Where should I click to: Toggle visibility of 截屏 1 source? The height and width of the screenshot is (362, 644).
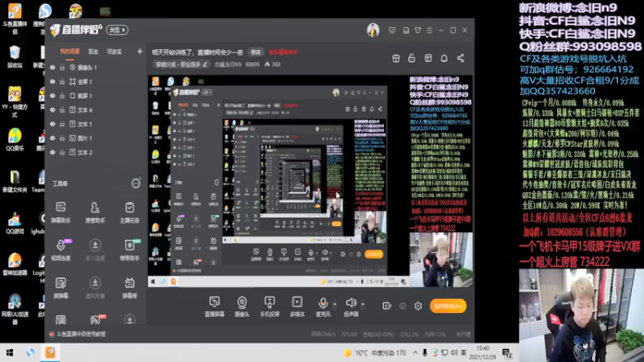click(52, 96)
